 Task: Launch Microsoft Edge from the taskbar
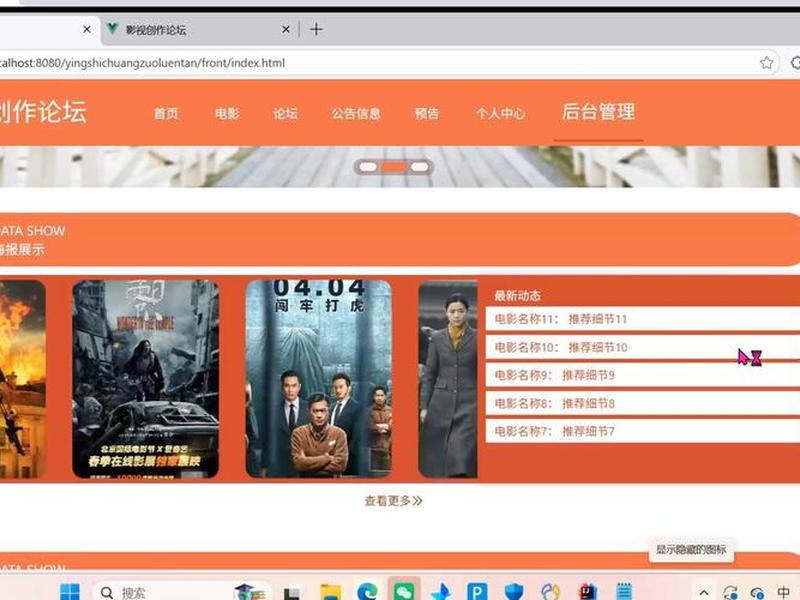click(367, 592)
